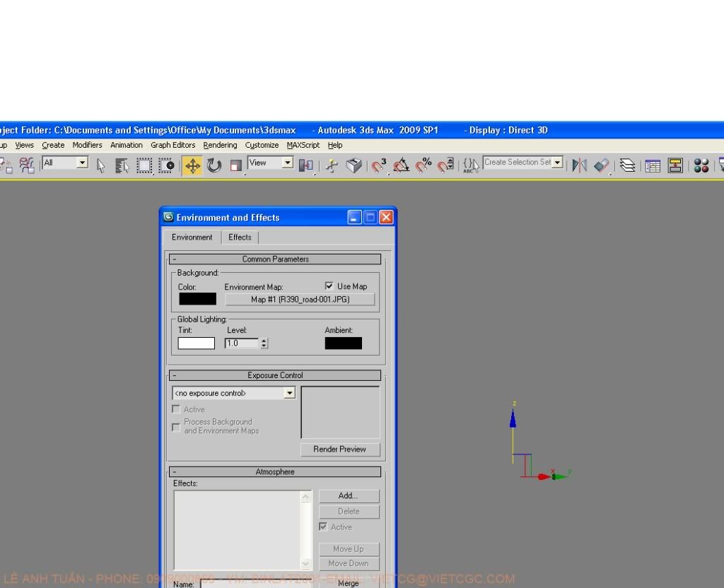Viewport: 724px width, 588px height.
Task: Open the MAXScript menu
Action: [x=303, y=145]
